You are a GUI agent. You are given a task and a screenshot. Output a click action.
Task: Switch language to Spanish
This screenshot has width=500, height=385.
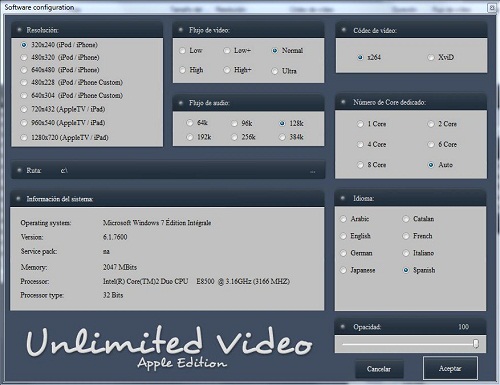pyautogui.click(x=406, y=270)
